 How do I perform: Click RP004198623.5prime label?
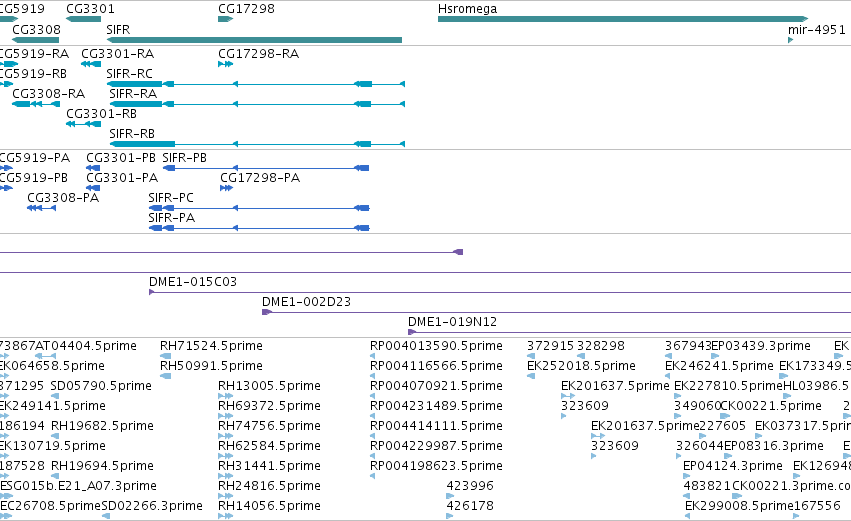[x=436, y=466]
